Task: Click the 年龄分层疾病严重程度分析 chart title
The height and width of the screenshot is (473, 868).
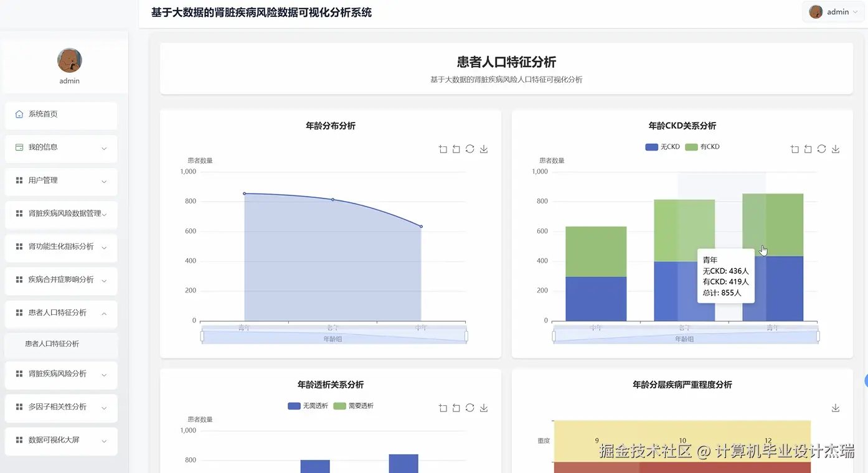Action: pos(682,385)
